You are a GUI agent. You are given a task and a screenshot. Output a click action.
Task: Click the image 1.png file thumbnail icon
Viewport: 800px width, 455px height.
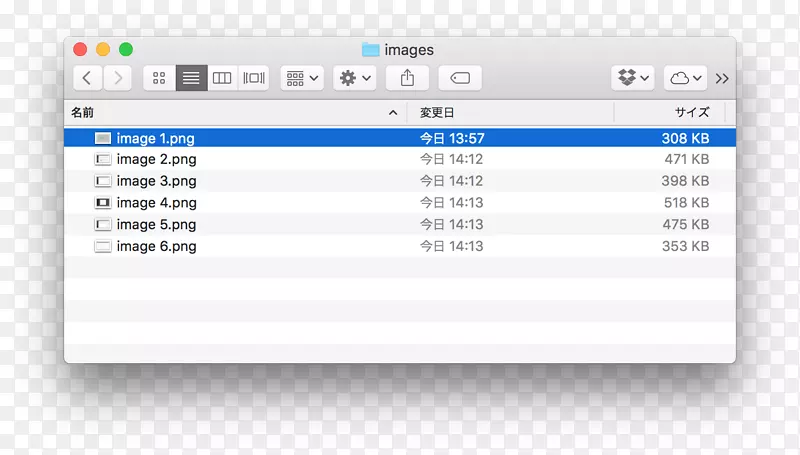pyautogui.click(x=103, y=138)
